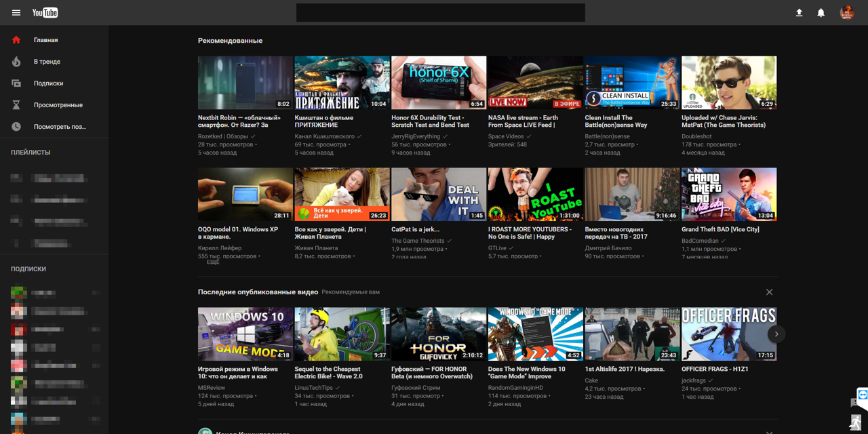This screenshot has width=868, height=434.
Task: Open Все как у зверей title
Action: tap(330, 233)
